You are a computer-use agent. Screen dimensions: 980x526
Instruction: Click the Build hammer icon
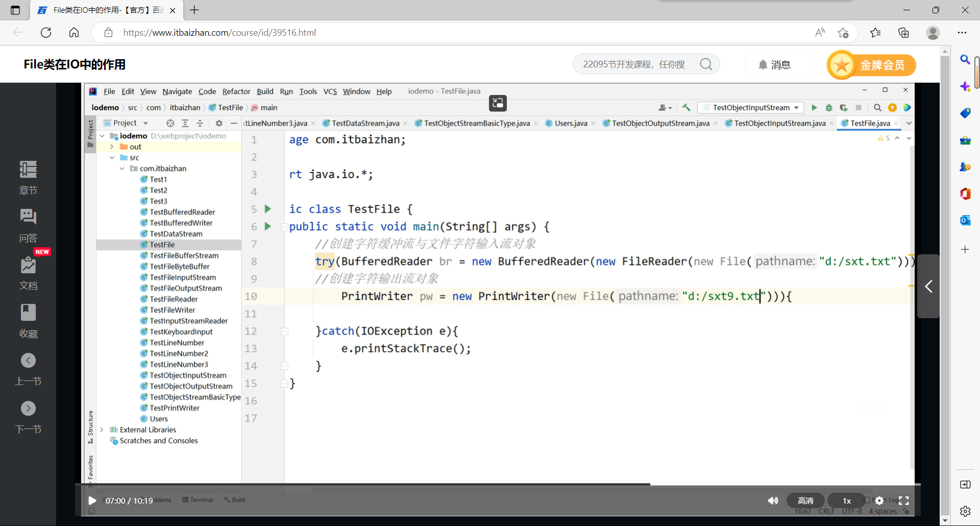pyautogui.click(x=686, y=108)
